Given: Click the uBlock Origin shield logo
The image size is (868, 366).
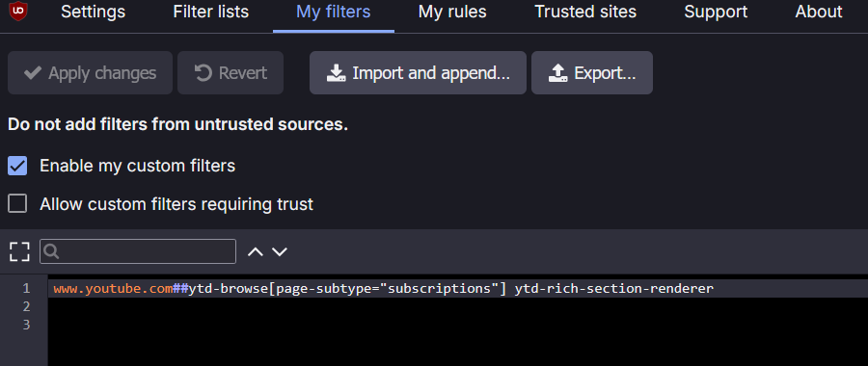Looking at the screenshot, I should click(x=18, y=11).
